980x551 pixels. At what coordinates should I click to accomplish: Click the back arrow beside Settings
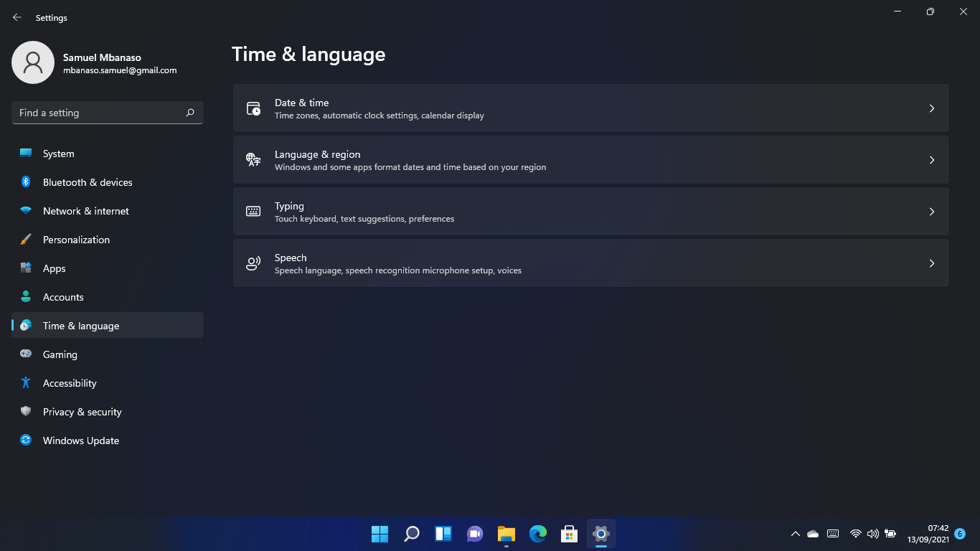(17, 18)
